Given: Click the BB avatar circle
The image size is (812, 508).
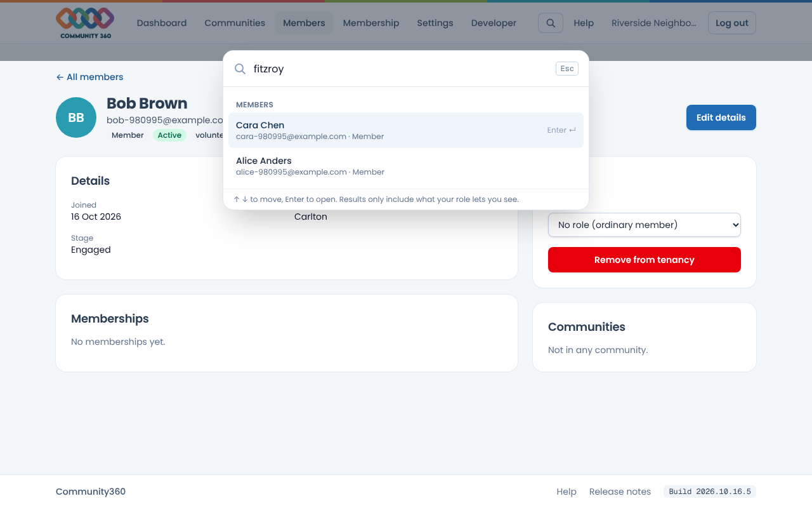Looking at the screenshot, I should pyautogui.click(x=76, y=117).
